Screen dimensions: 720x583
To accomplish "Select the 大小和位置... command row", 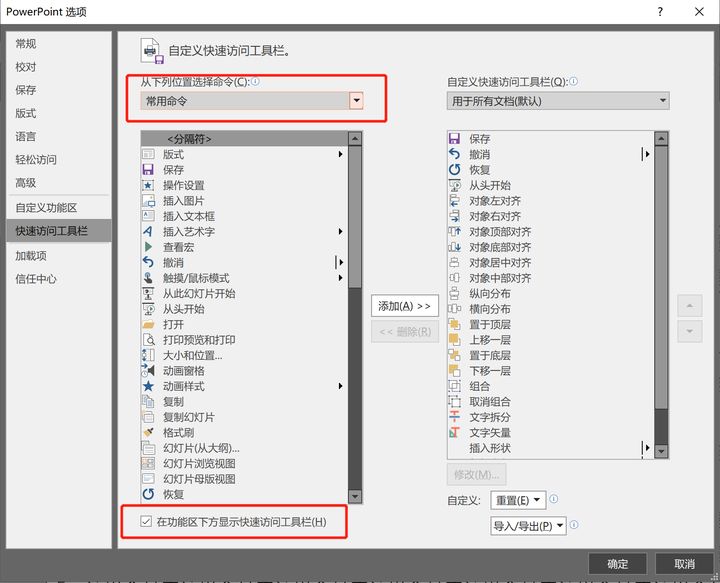I will [244, 356].
